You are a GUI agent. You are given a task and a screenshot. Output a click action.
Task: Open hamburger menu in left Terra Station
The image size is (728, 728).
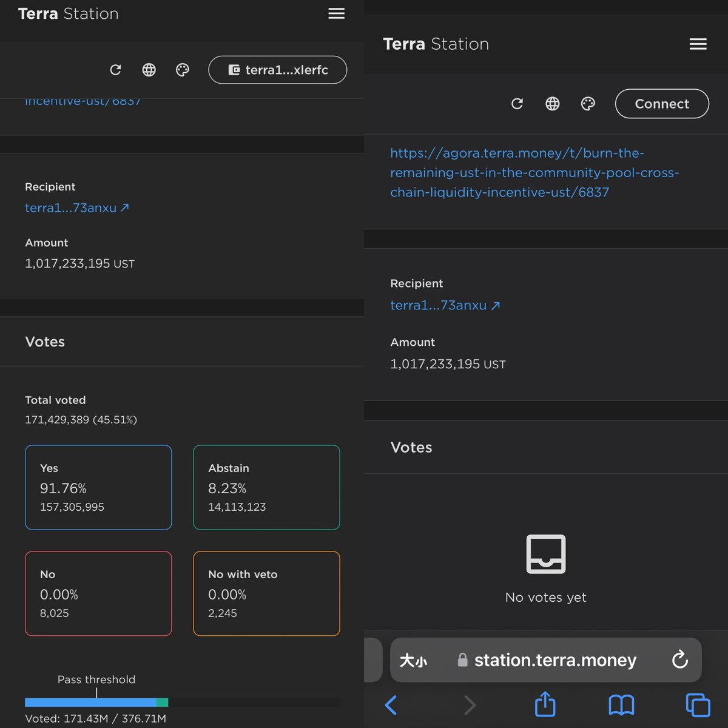pos(336,13)
